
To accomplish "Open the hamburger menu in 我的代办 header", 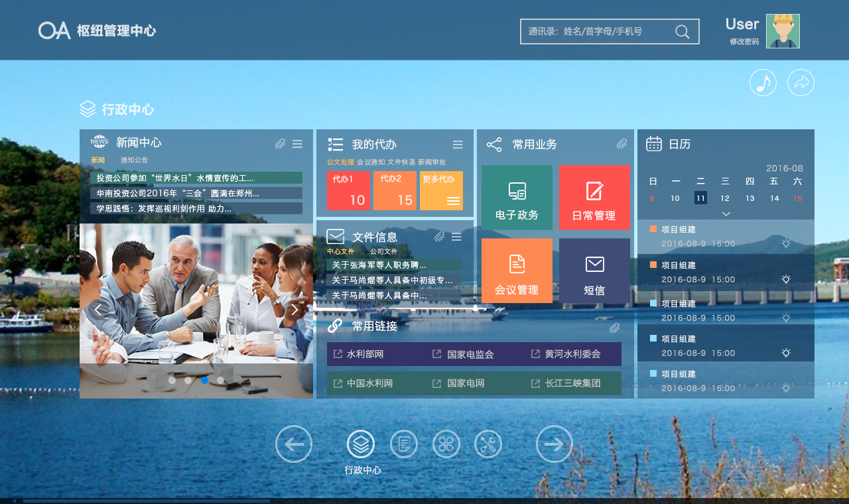I will pyautogui.click(x=458, y=145).
